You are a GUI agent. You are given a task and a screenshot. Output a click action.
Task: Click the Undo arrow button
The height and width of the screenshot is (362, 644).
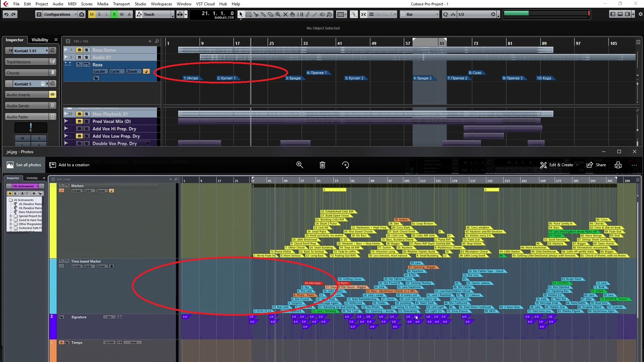[6, 14]
